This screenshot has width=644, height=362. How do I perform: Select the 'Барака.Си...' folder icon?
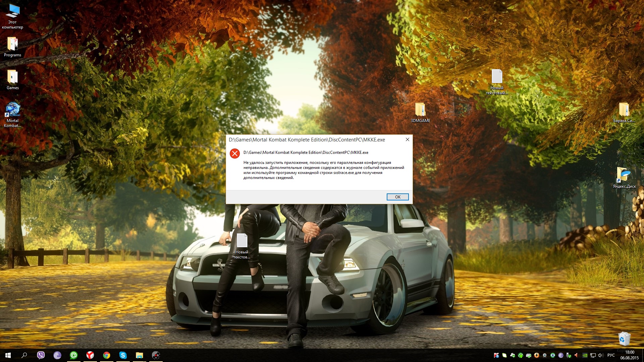coord(624,113)
